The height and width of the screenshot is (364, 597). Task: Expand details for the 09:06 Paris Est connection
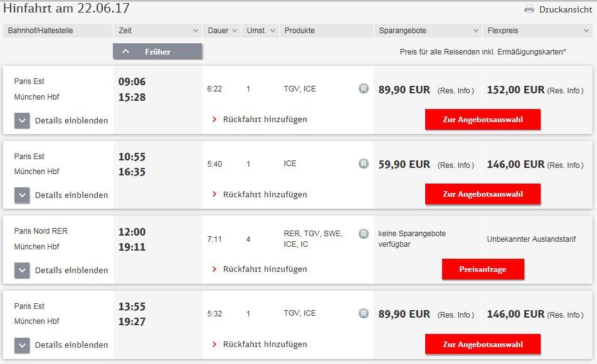point(23,120)
